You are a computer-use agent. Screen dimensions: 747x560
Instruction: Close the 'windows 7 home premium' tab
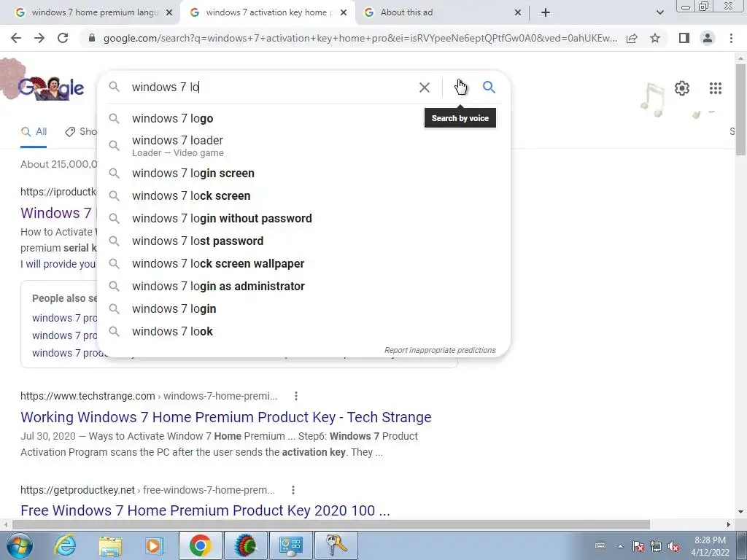(x=169, y=12)
